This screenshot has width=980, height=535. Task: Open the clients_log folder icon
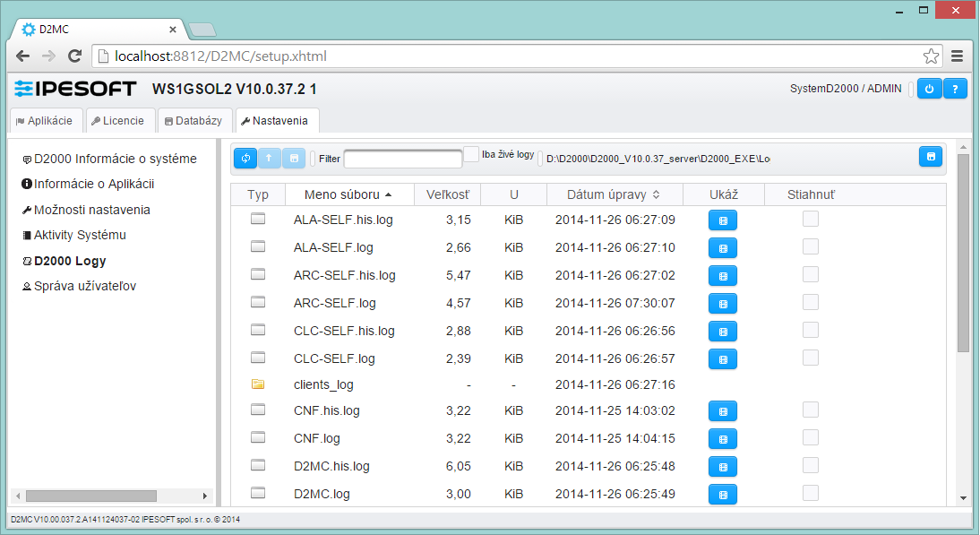click(x=258, y=384)
